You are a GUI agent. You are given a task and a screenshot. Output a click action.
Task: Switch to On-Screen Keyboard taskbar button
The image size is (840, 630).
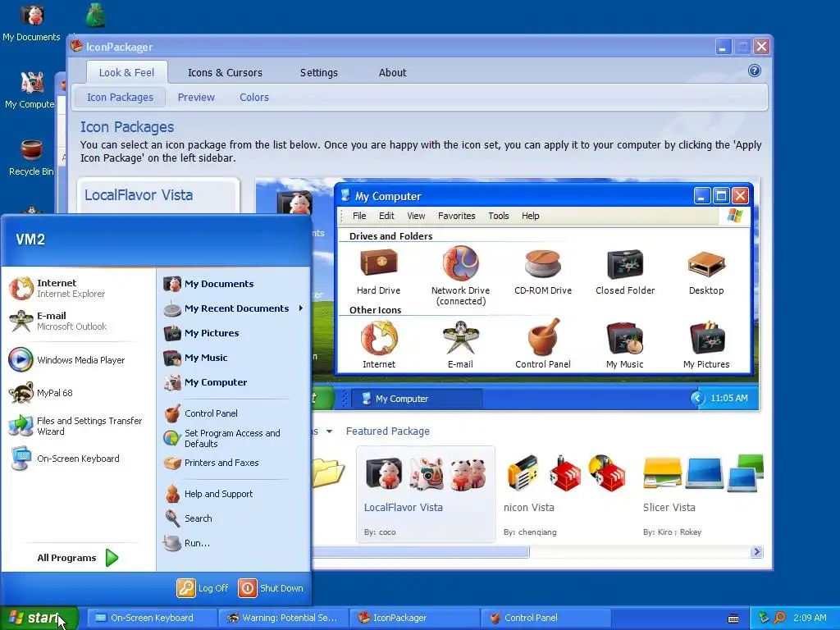152,618
